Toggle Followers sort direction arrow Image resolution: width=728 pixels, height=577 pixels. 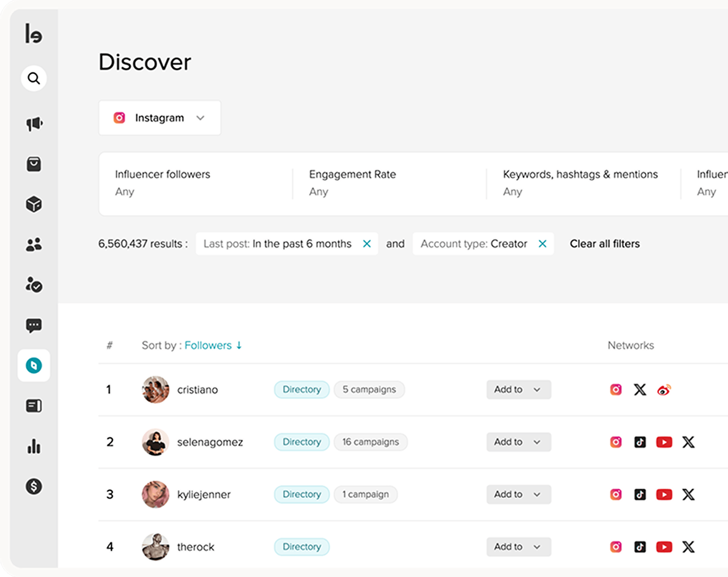[239, 345]
